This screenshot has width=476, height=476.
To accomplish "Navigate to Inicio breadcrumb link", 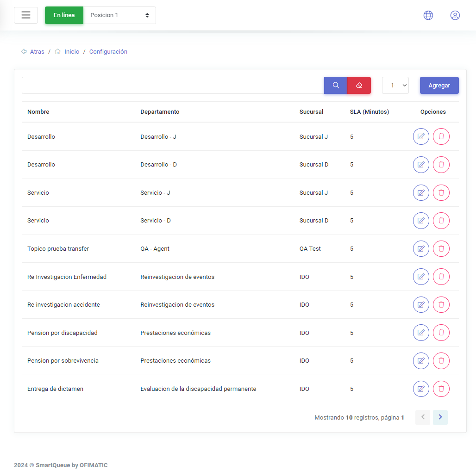I will tap(72, 52).
